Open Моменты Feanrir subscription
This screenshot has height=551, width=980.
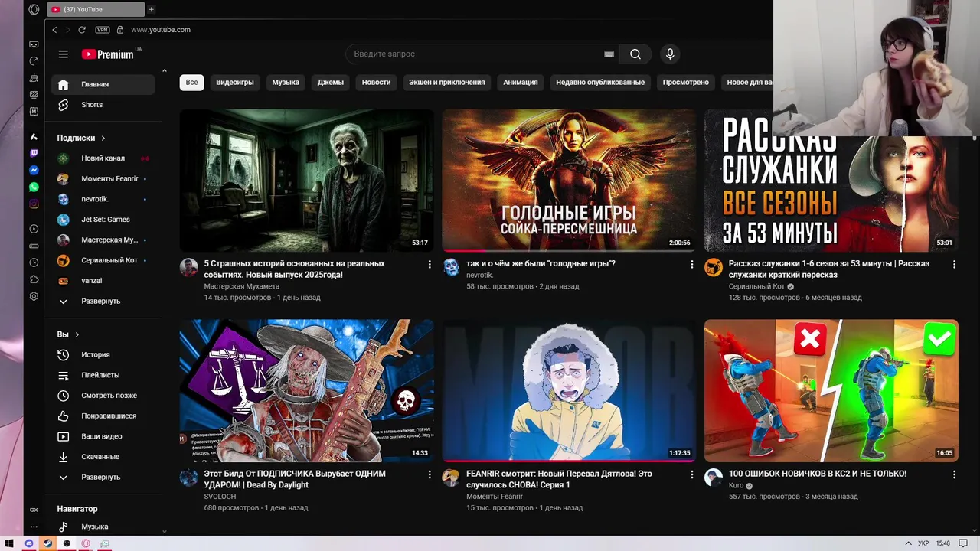point(103,179)
